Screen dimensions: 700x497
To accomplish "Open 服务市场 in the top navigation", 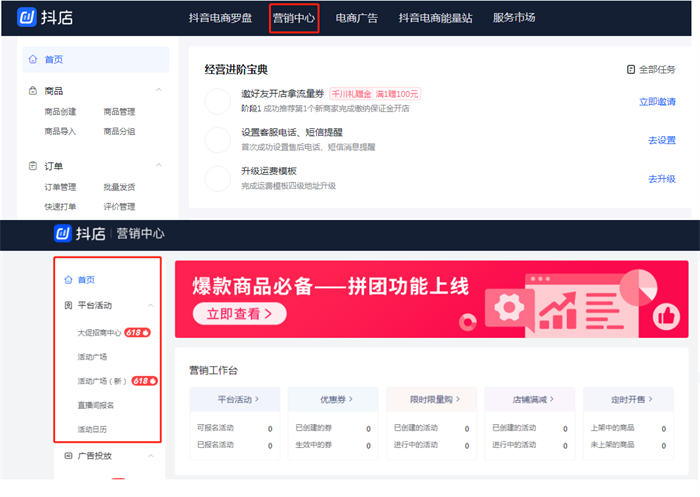I will tap(514, 18).
